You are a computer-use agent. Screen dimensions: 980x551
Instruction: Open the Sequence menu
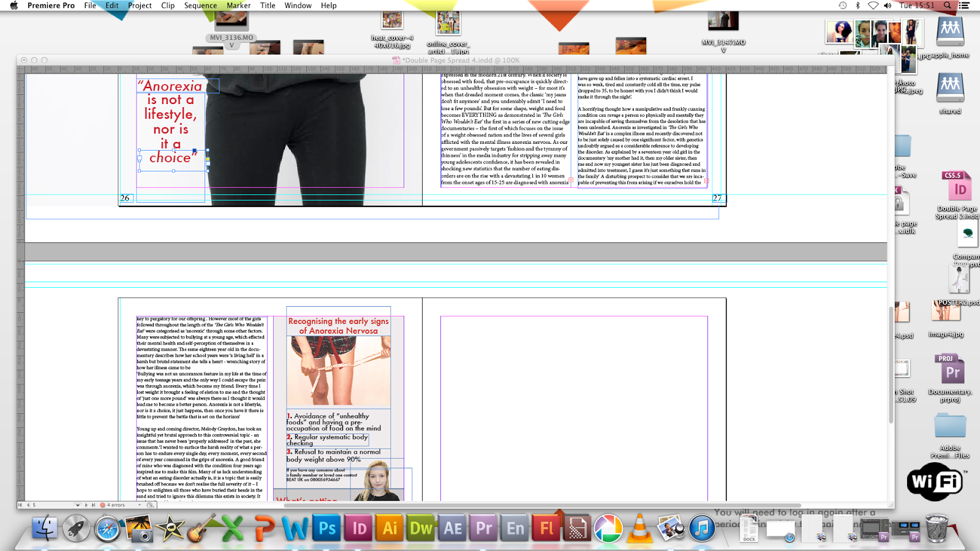(200, 5)
